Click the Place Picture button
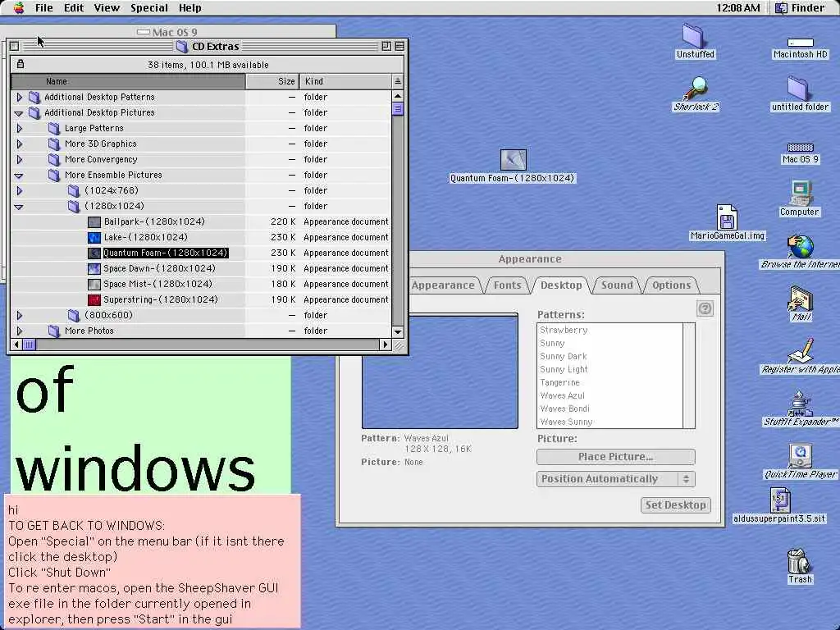This screenshot has height=630, width=840. coord(615,456)
